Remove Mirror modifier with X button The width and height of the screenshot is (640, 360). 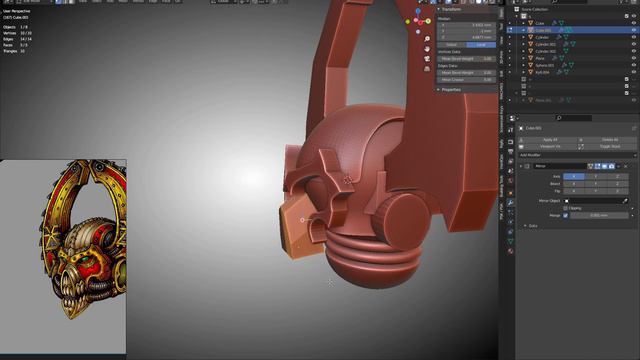[626, 166]
